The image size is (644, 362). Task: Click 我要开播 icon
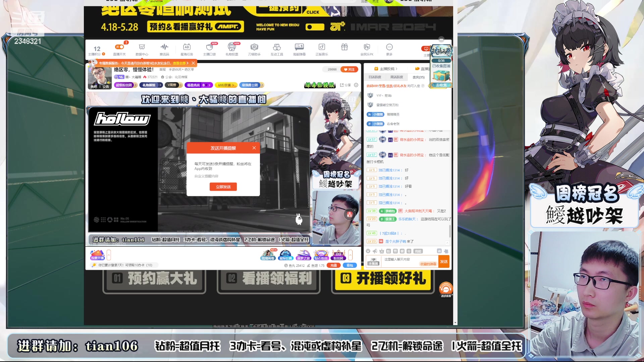(x=98, y=255)
